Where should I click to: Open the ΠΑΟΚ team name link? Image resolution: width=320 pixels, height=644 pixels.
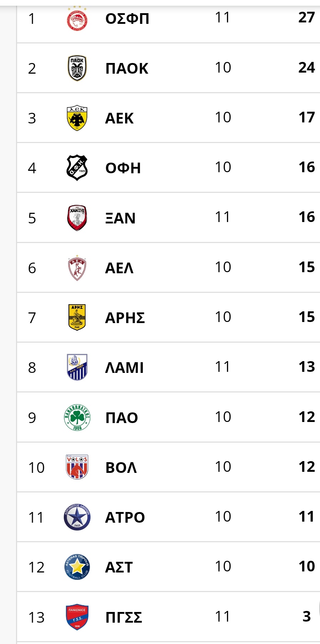[x=127, y=68]
